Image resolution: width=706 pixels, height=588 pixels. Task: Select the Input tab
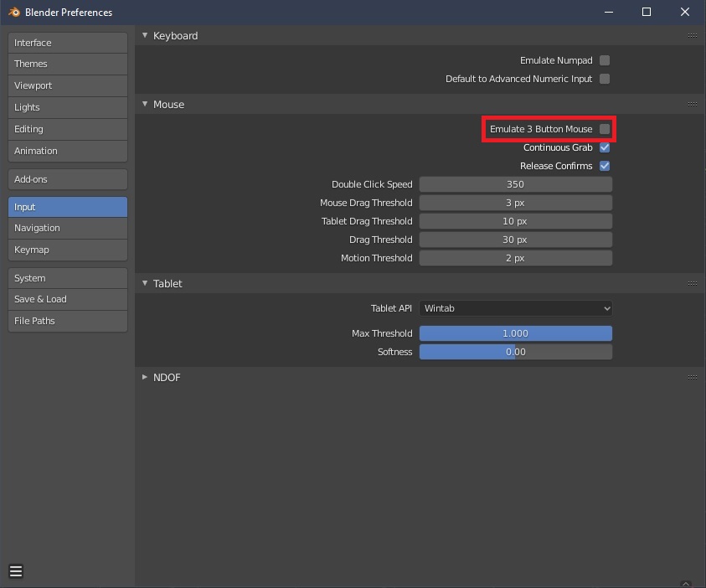click(x=68, y=207)
